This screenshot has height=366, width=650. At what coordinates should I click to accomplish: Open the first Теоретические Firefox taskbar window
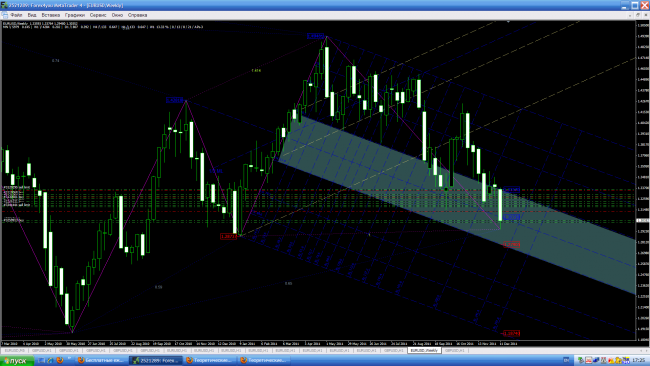[x=209, y=361]
